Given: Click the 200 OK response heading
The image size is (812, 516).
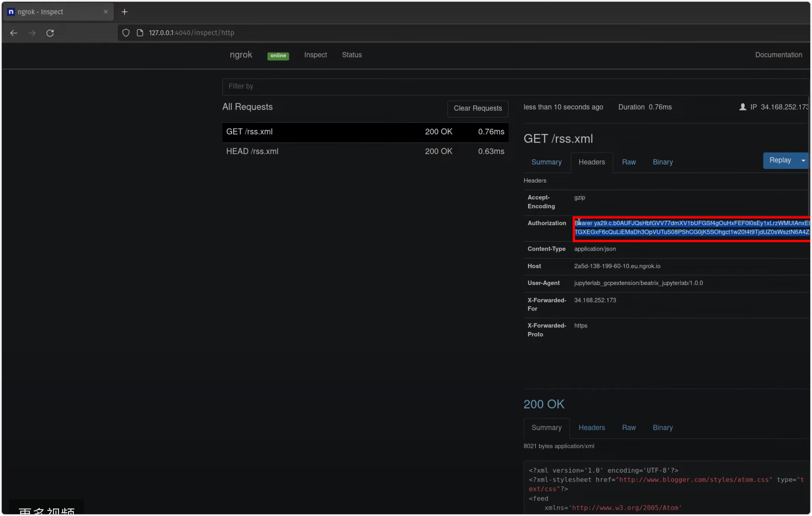Looking at the screenshot, I should (544, 404).
